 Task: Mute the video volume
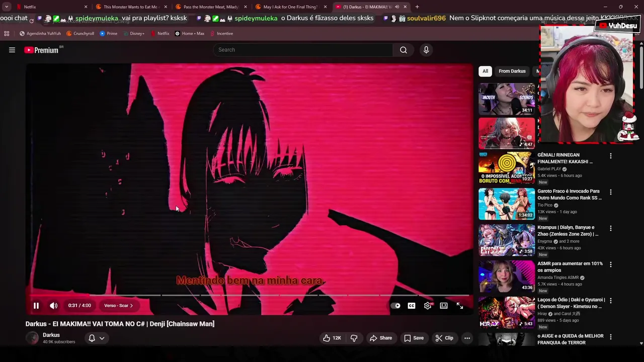[54, 306]
